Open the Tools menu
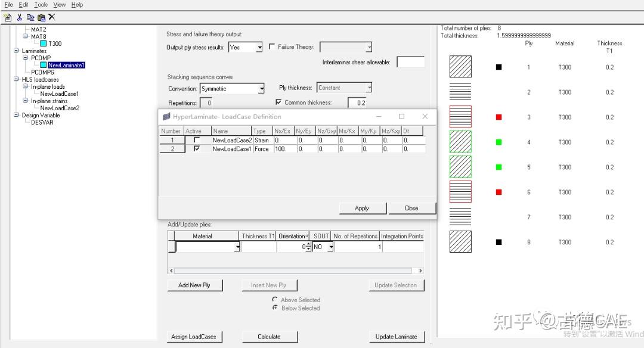This screenshot has height=348, width=644. coord(41,5)
